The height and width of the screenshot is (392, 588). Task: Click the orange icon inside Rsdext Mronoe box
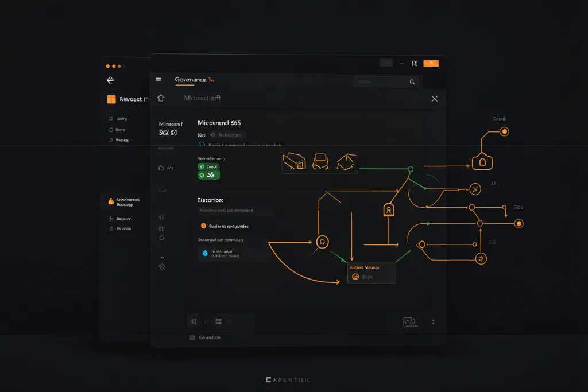tap(355, 277)
